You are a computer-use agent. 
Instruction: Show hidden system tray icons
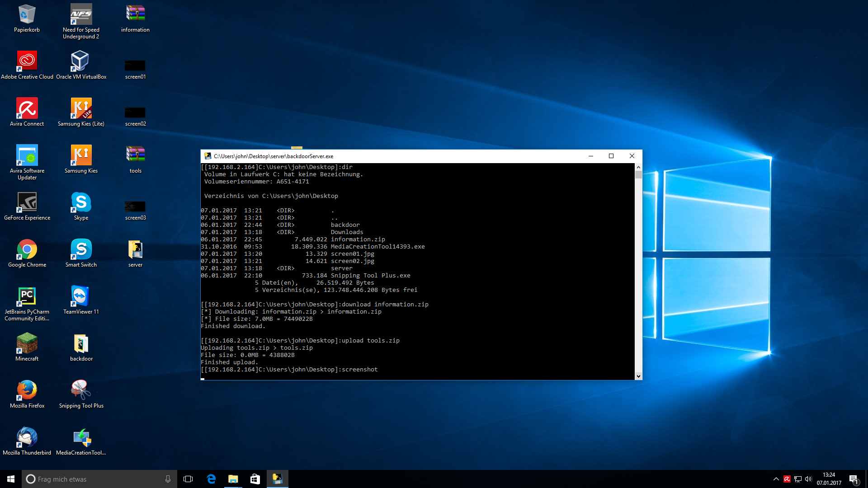pyautogui.click(x=776, y=479)
